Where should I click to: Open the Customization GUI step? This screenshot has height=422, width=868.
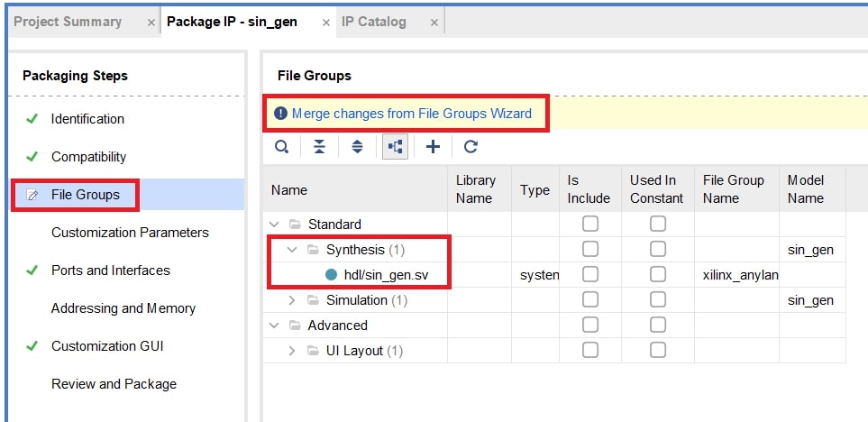click(x=107, y=346)
